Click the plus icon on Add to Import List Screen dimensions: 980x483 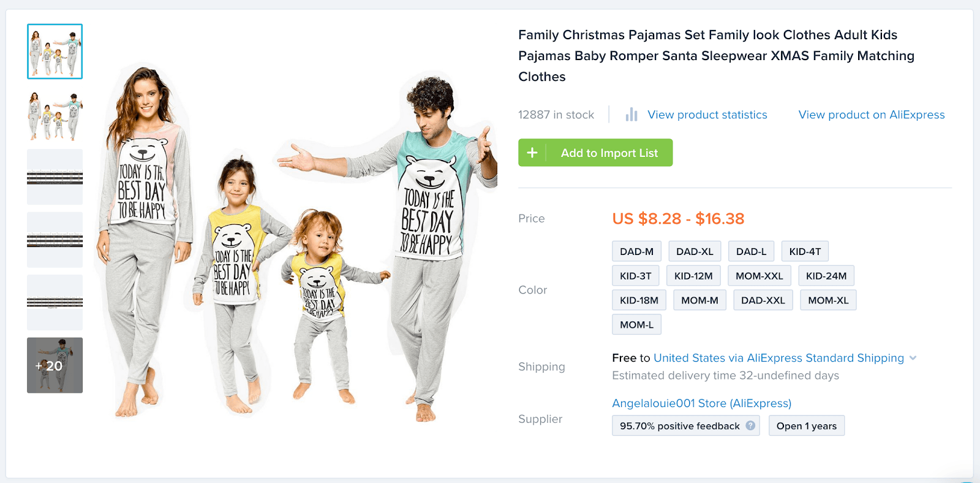pos(532,153)
